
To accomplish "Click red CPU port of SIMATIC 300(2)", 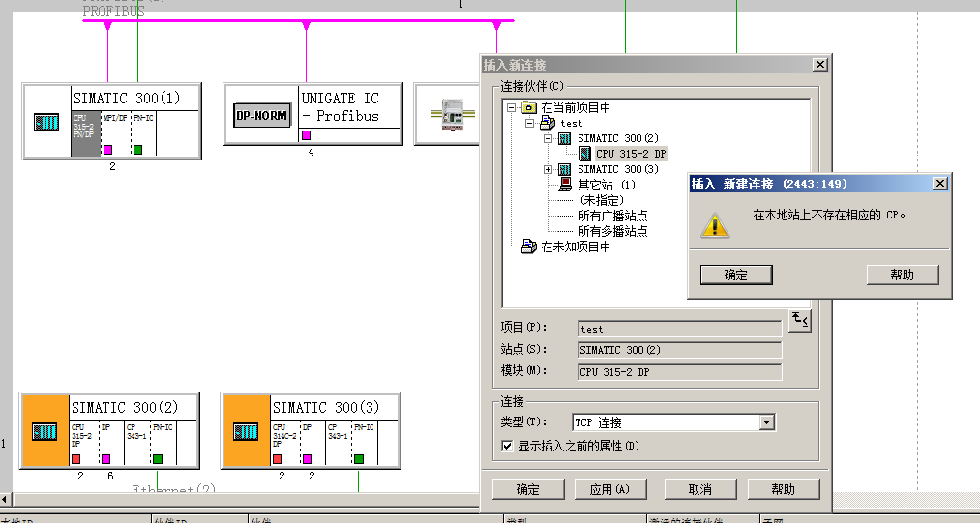I will 75,459.
